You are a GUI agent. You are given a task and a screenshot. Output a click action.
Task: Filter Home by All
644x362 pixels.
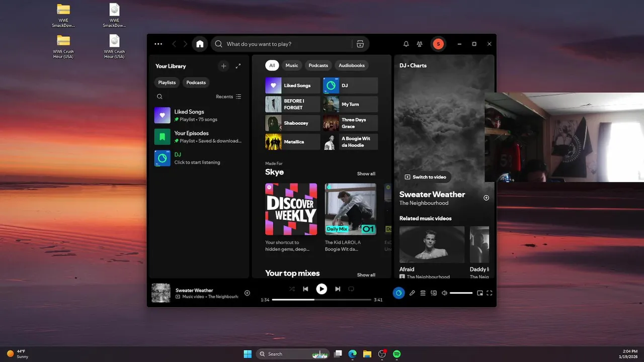272,65
